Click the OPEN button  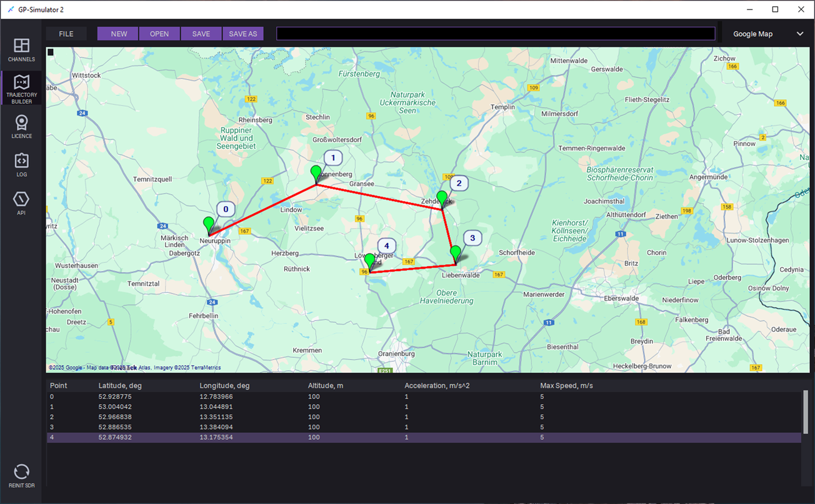tap(159, 34)
